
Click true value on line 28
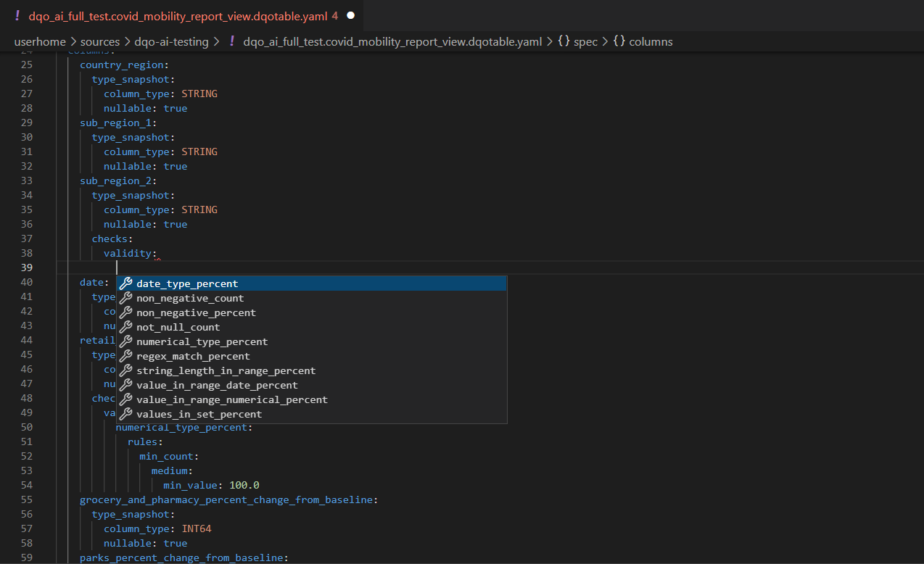tap(176, 108)
